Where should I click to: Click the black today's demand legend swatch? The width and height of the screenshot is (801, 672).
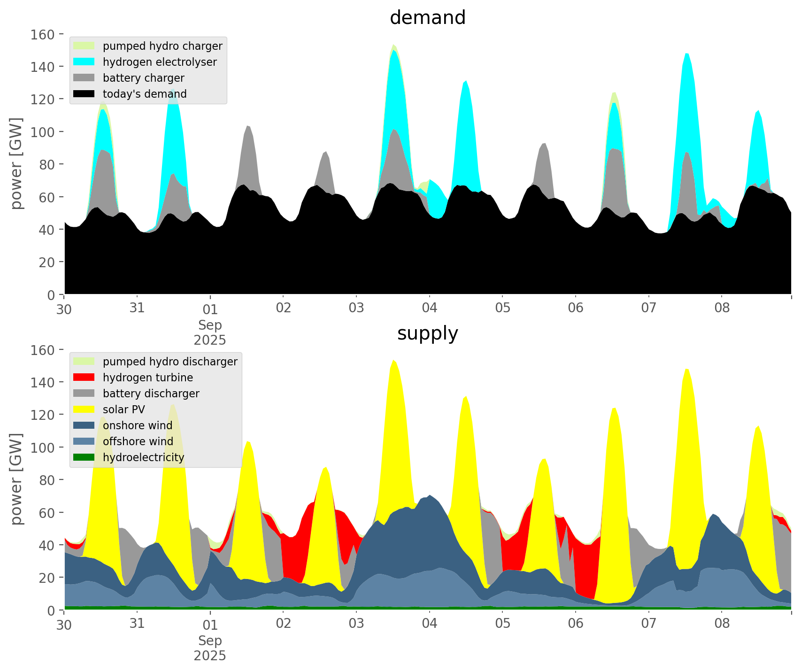tap(84, 94)
